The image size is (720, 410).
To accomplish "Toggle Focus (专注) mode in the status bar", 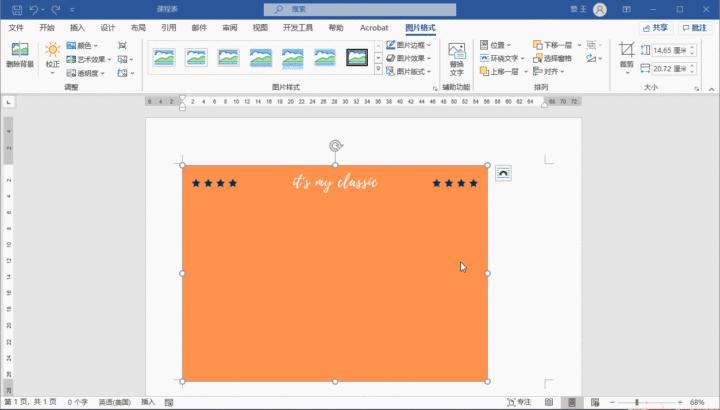I will [519, 402].
